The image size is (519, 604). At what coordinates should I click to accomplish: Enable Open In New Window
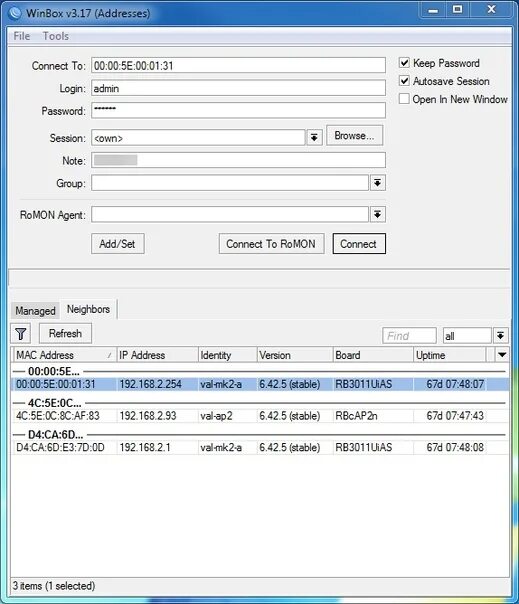point(404,99)
